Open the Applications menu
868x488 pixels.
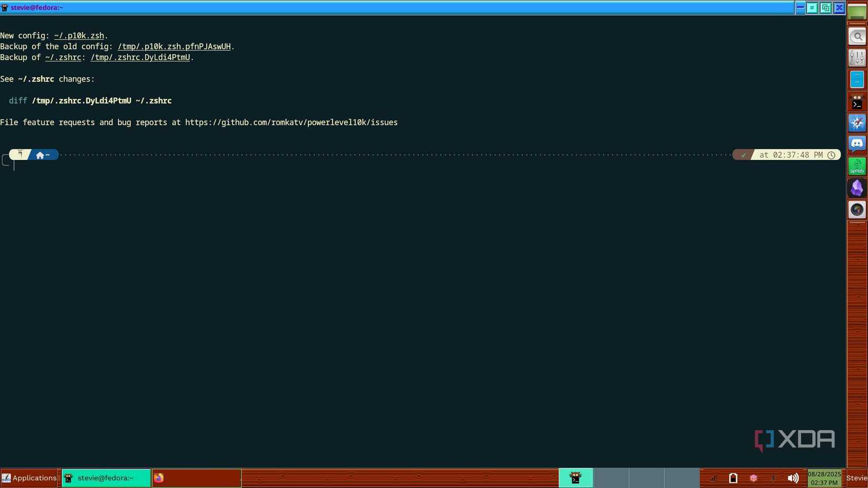[x=29, y=478]
